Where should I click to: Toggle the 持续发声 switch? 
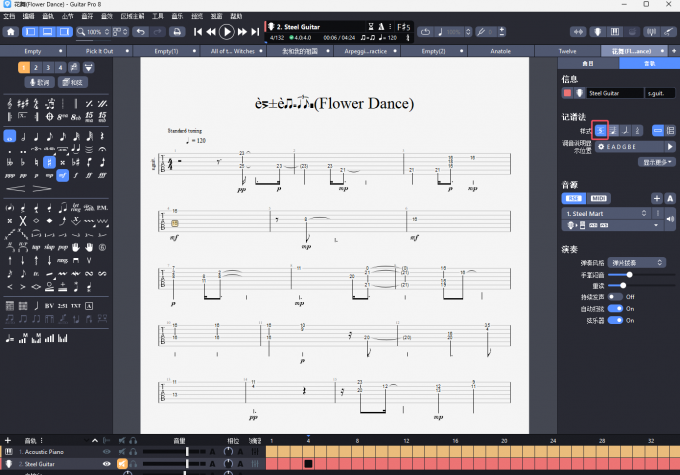coord(615,296)
